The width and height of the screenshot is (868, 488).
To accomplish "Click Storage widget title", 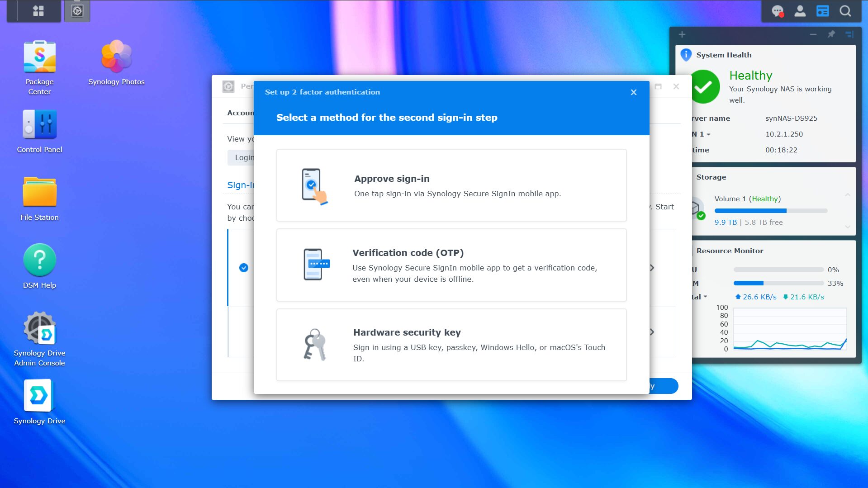I will coord(711,177).
